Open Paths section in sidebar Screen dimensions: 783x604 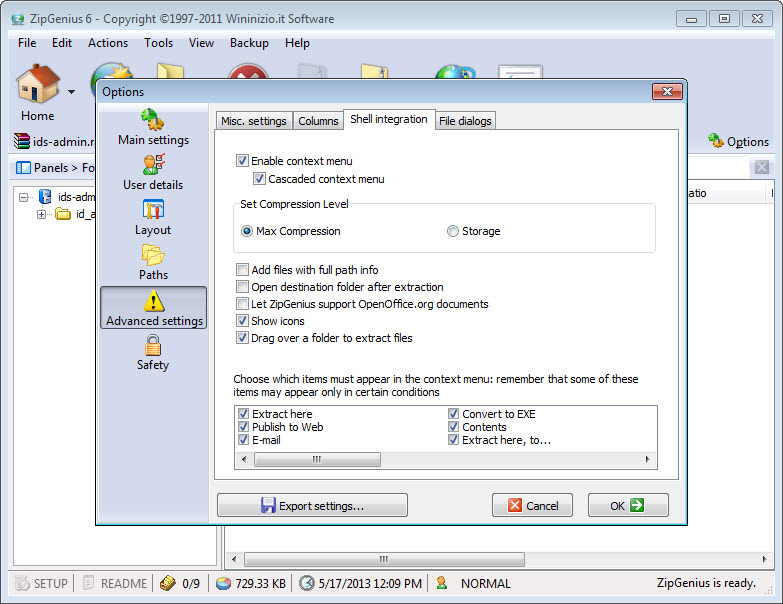(x=153, y=263)
